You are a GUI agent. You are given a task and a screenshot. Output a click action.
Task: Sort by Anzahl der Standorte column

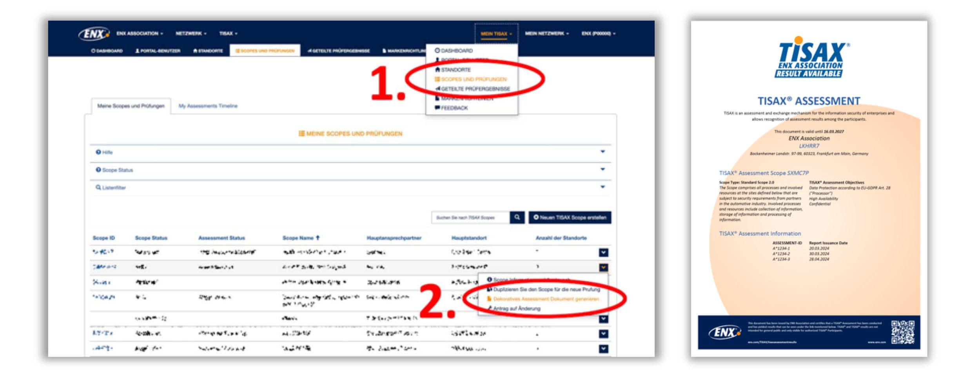[x=561, y=238]
